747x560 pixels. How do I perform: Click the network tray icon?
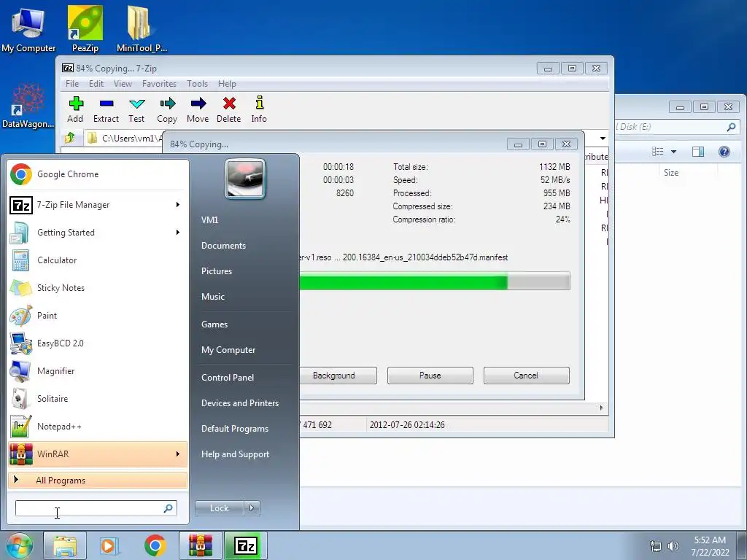click(656, 546)
